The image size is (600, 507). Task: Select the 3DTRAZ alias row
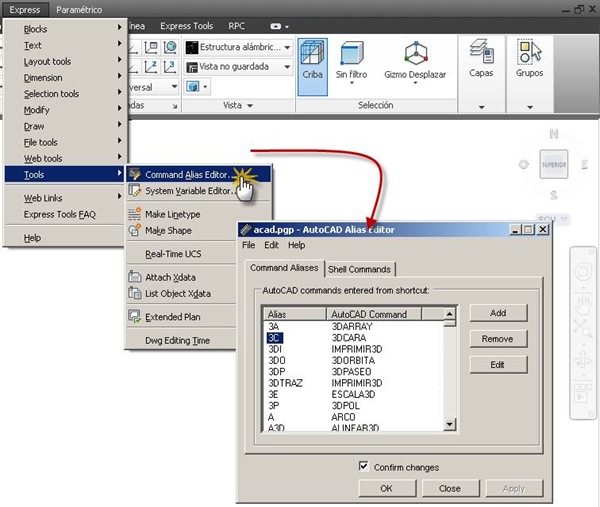click(x=354, y=383)
